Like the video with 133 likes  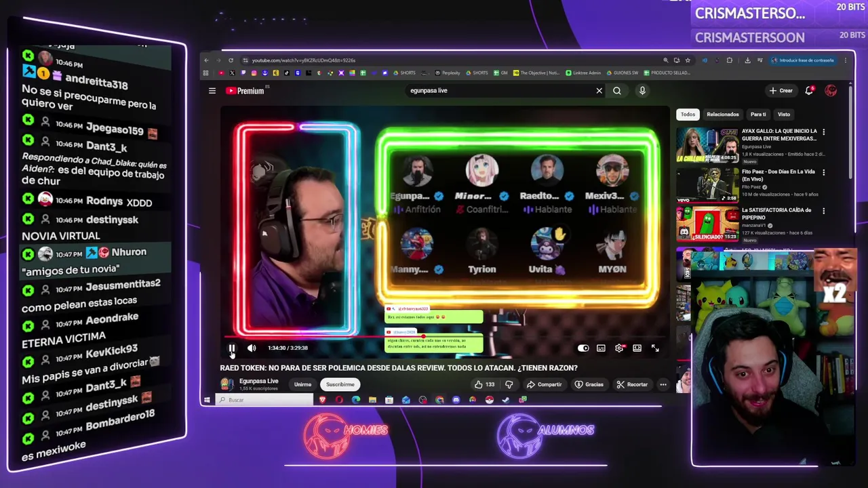click(x=484, y=384)
